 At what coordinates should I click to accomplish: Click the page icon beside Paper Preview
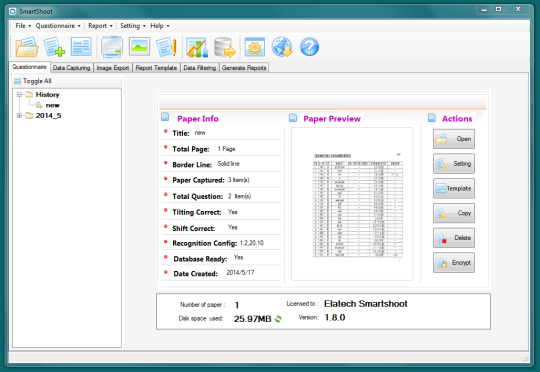click(293, 118)
